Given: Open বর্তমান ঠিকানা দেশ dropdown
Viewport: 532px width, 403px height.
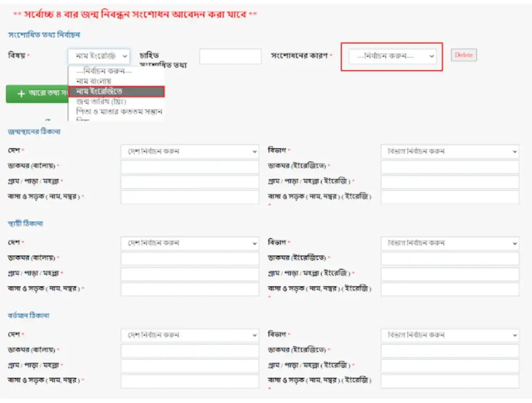Looking at the screenshot, I should [x=190, y=335].
